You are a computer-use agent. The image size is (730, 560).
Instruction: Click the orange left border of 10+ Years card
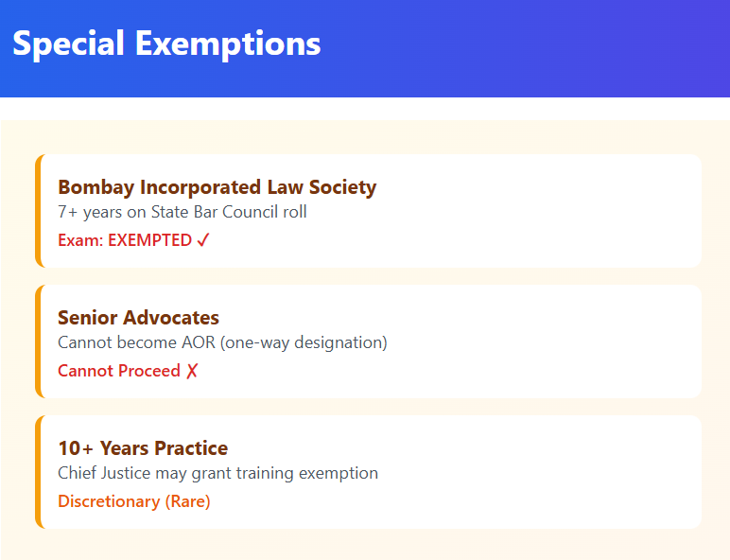pos(39,472)
